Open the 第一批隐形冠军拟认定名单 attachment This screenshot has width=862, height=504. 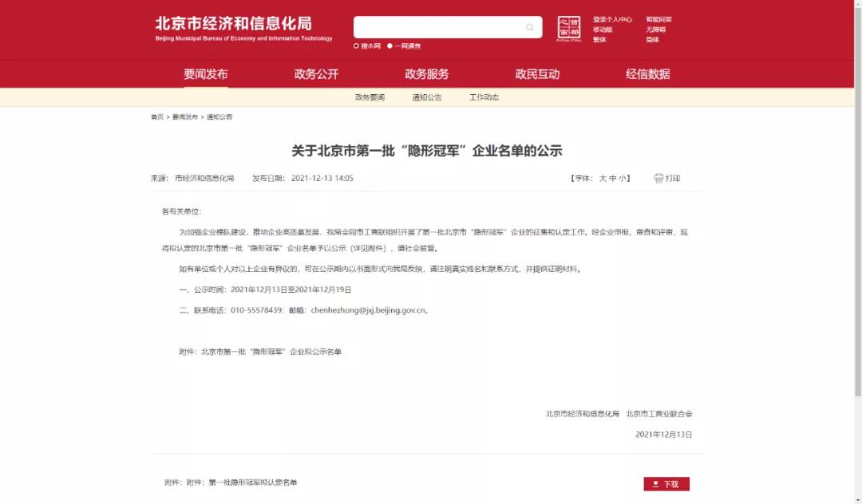pos(252,482)
